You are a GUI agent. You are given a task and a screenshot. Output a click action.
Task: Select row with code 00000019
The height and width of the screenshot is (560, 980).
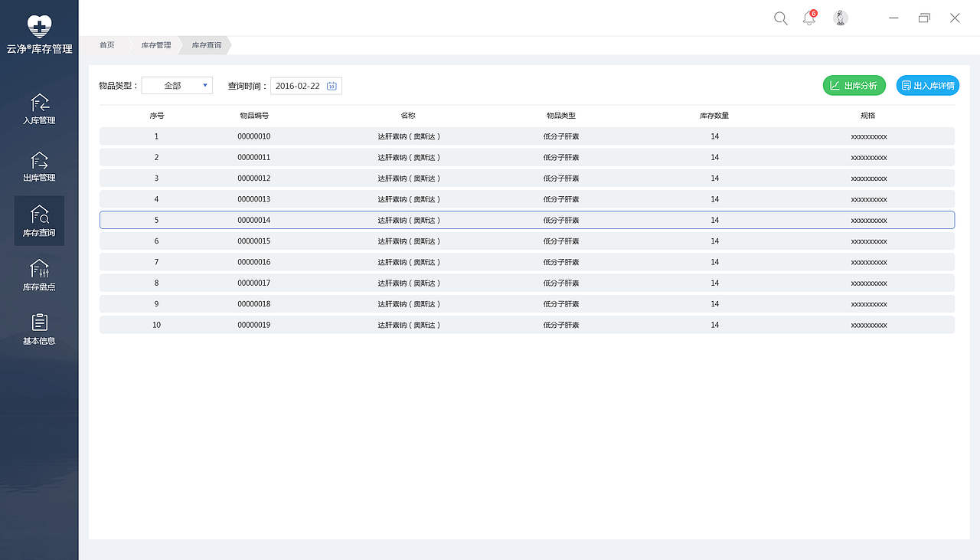click(527, 325)
